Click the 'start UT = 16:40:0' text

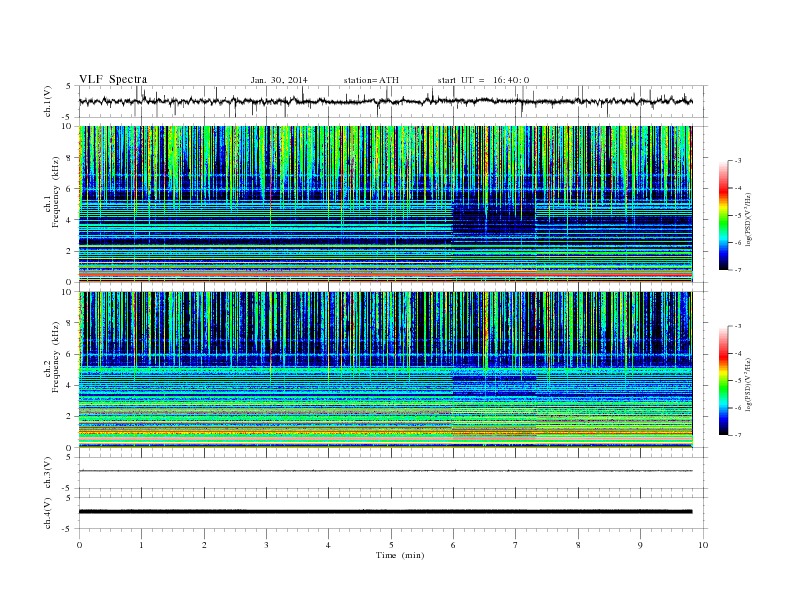tap(483, 80)
